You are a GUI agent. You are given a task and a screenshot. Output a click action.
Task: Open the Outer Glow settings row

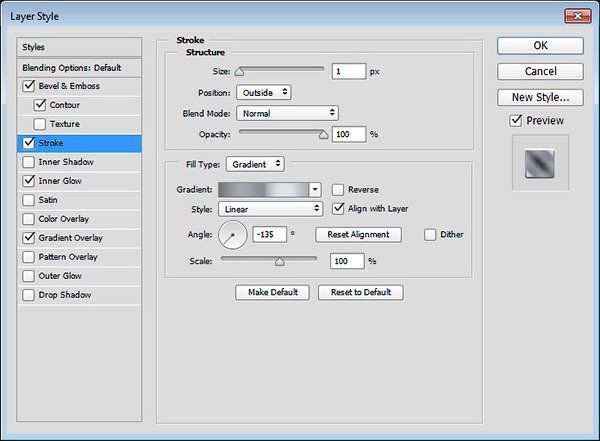click(79, 276)
